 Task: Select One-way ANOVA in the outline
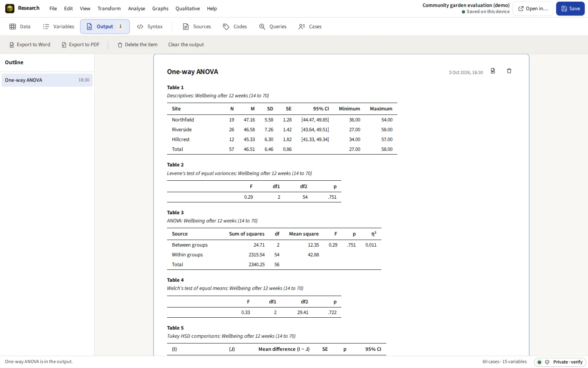click(x=47, y=80)
